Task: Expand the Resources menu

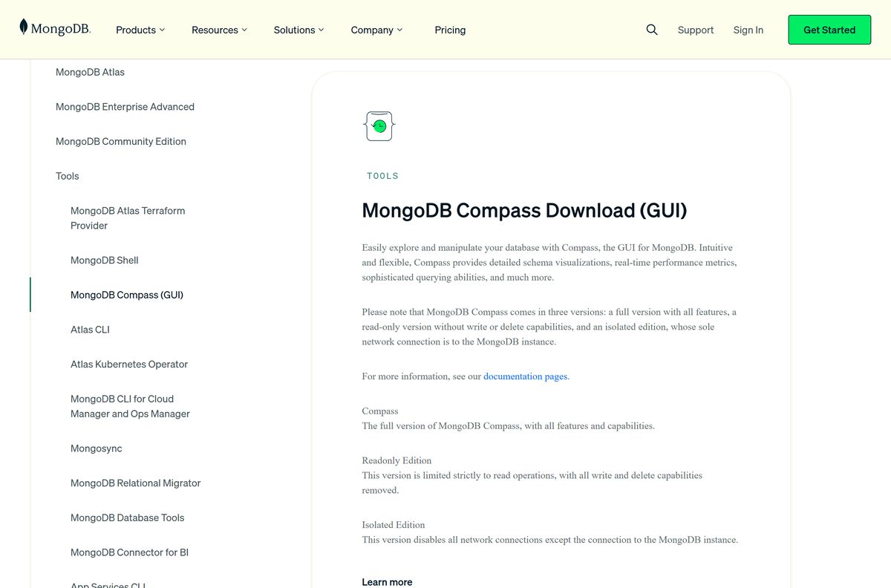Action: pos(219,30)
